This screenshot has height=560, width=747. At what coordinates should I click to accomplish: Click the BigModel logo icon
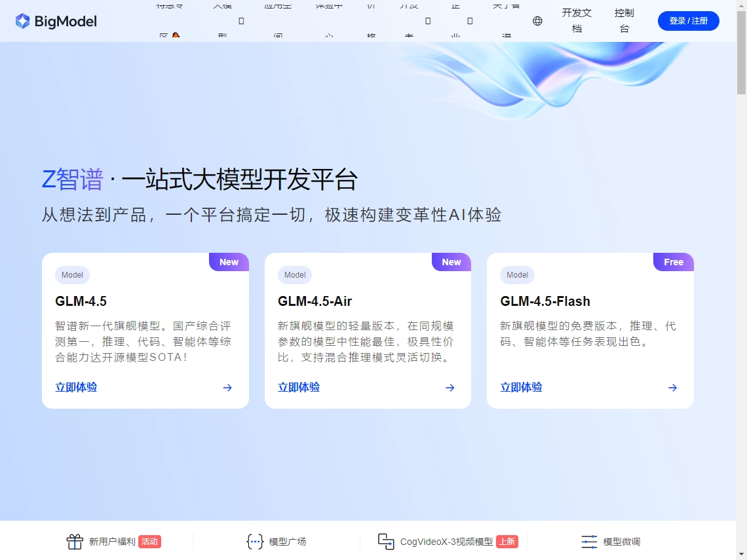click(23, 21)
